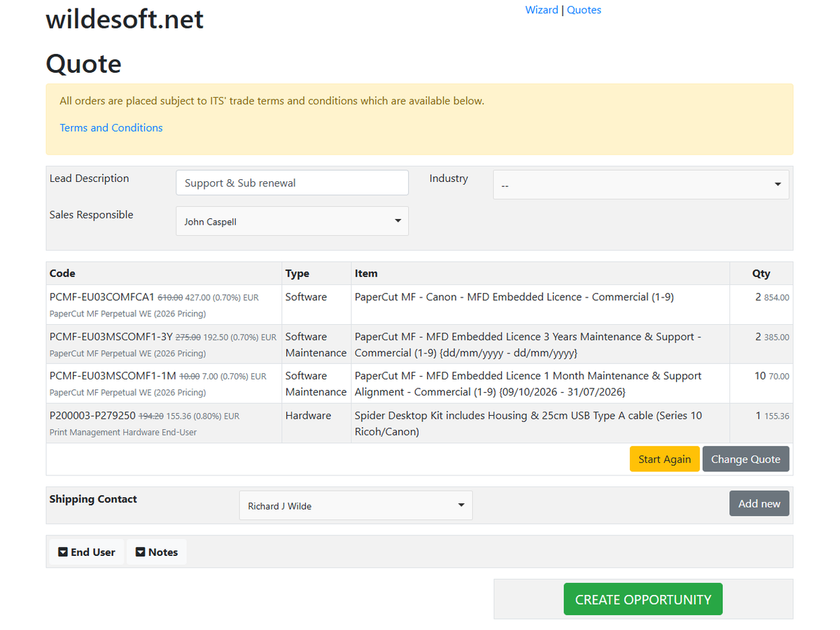This screenshot has width=840, height=630.
Task: Click the Qty column header
Action: tap(761, 273)
